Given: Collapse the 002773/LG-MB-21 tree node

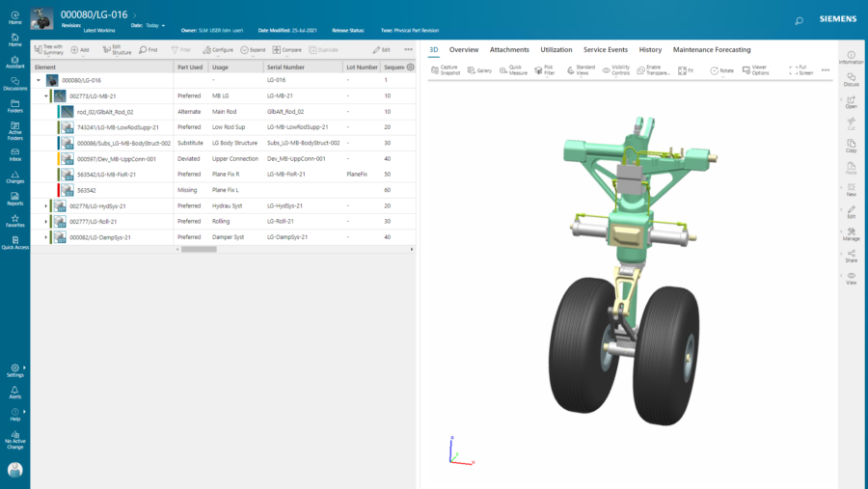Looking at the screenshot, I should (x=46, y=96).
